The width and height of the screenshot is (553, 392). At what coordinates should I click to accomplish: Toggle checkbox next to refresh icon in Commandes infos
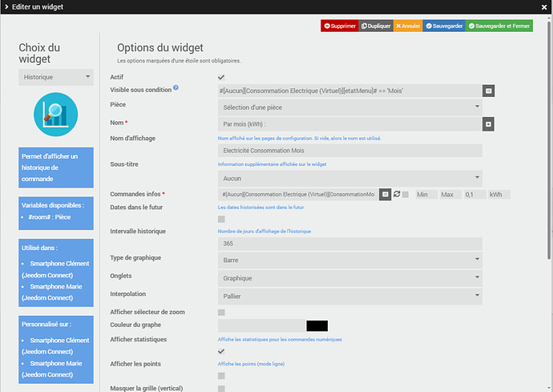click(406, 195)
